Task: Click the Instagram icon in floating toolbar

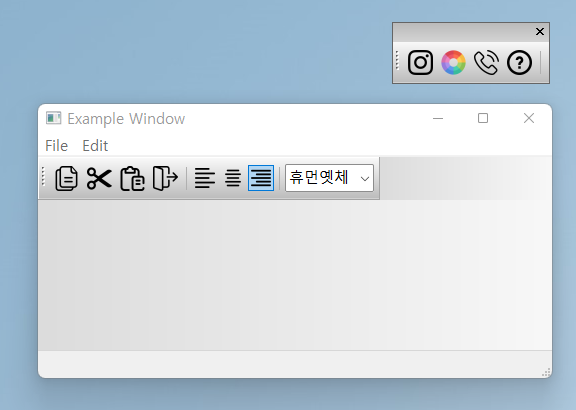Action: 420,62
